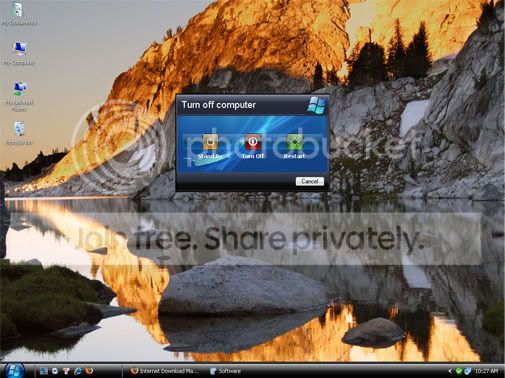Switch to the Software taskbar button

225,371
